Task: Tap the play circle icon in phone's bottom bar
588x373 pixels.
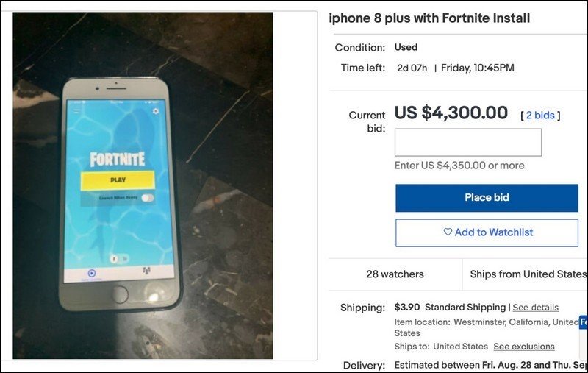Action: point(92,274)
